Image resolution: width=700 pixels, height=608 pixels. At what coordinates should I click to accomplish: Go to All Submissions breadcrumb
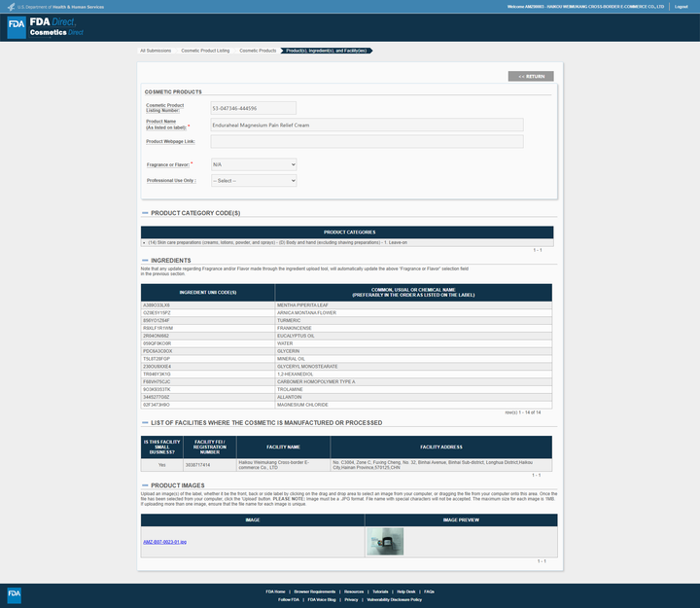pos(155,50)
